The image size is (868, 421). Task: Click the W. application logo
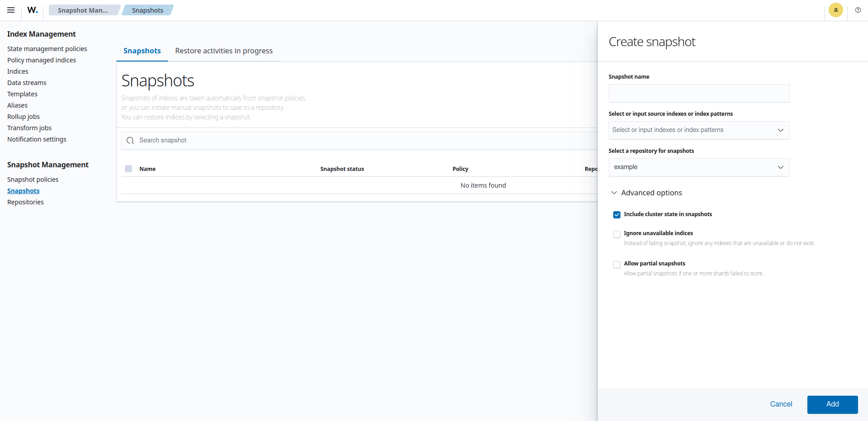click(x=32, y=10)
